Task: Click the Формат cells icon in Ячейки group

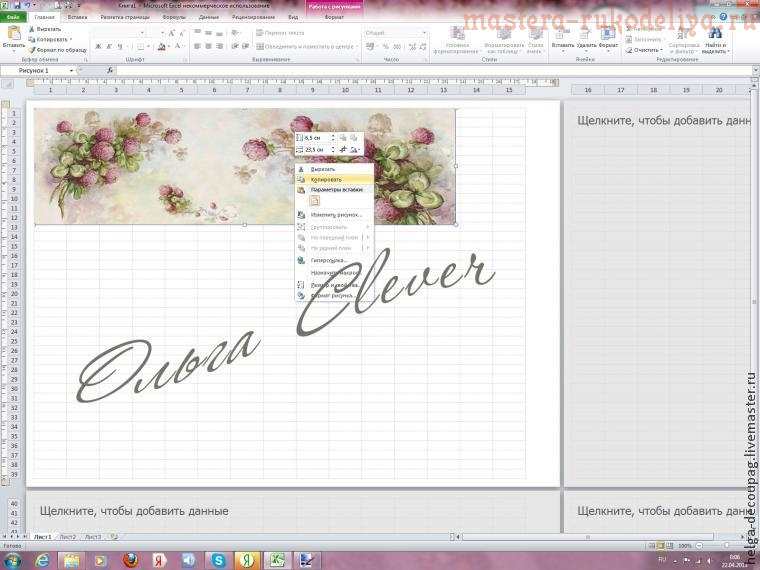Action: pyautogui.click(x=608, y=33)
